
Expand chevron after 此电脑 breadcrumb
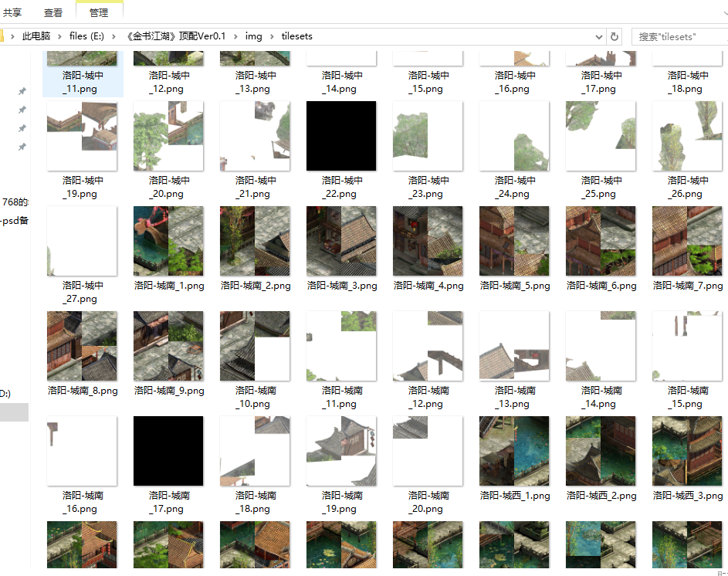[x=59, y=36]
